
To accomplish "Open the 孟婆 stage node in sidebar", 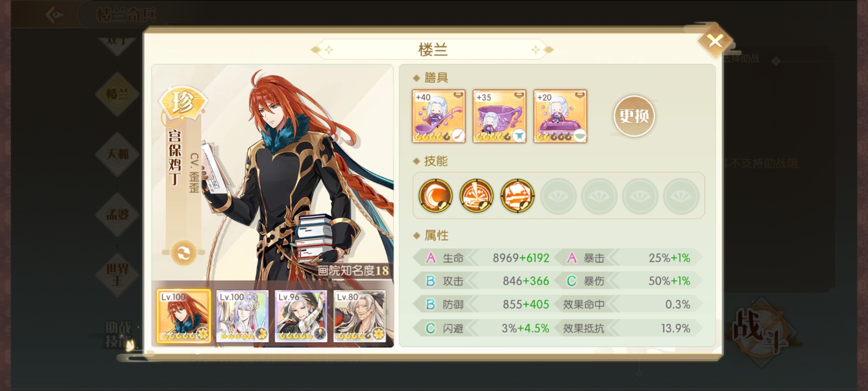I will (117, 214).
